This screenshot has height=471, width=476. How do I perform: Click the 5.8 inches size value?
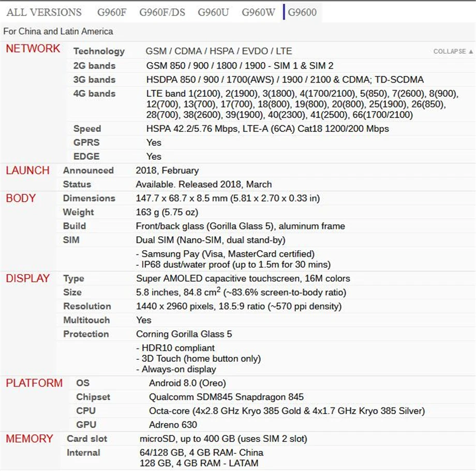click(241, 292)
